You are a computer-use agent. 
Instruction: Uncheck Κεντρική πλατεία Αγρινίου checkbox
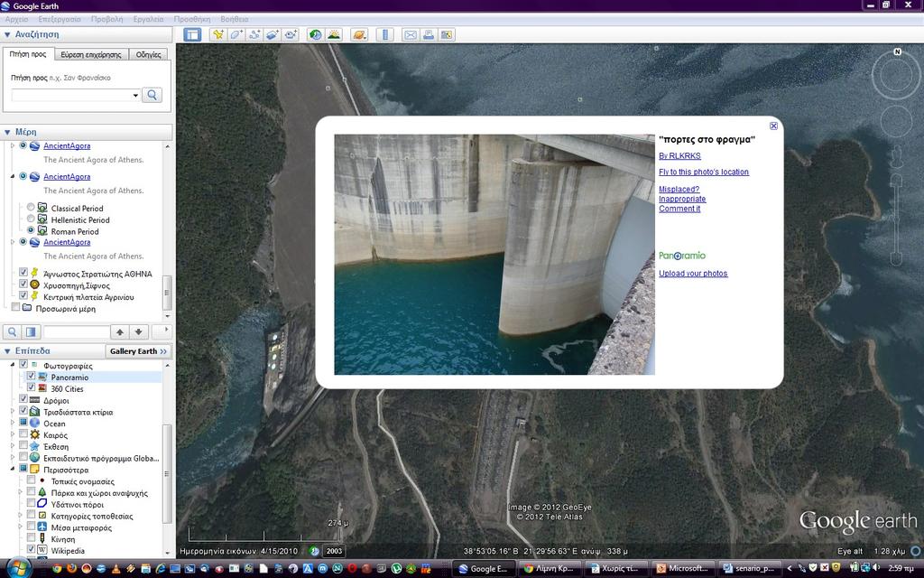coord(23,295)
